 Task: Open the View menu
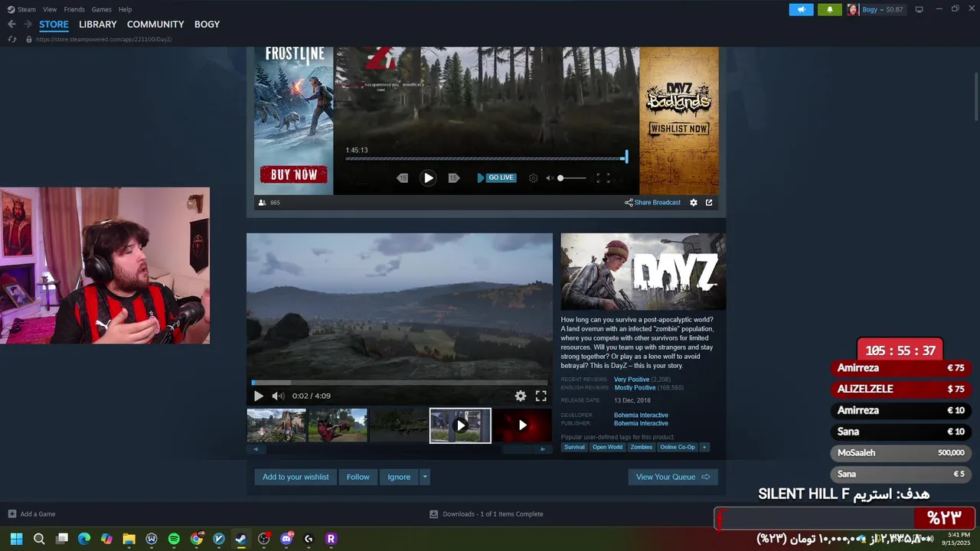tap(50, 9)
